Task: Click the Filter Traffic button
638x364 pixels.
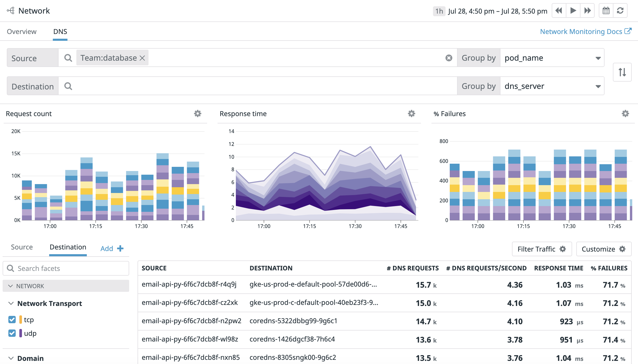Action: pos(542,249)
